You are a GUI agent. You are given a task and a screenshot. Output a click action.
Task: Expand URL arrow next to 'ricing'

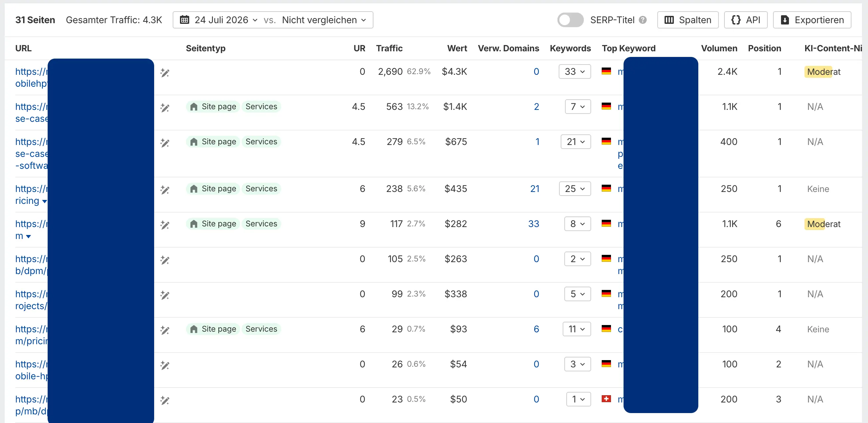pos(44,202)
